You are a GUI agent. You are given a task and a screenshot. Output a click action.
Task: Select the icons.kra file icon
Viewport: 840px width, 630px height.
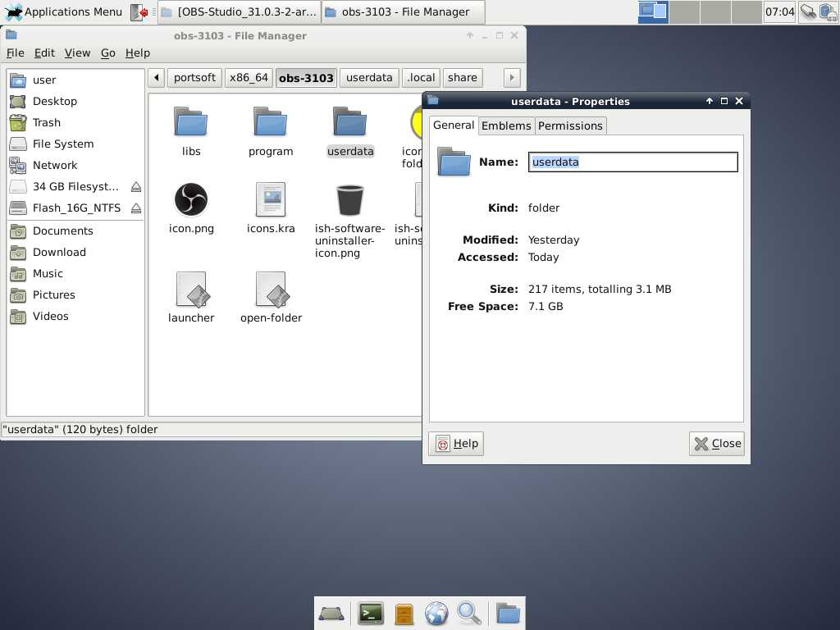point(271,199)
